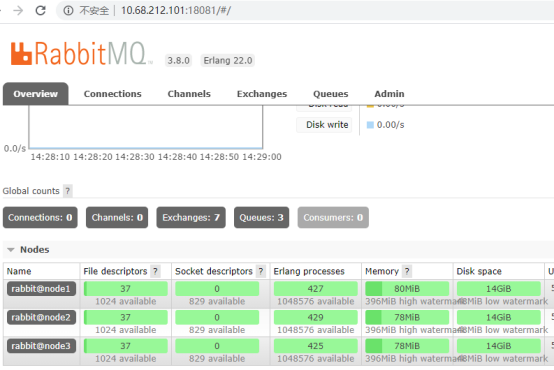Click node2's 78MiB memory bar

tap(407, 317)
